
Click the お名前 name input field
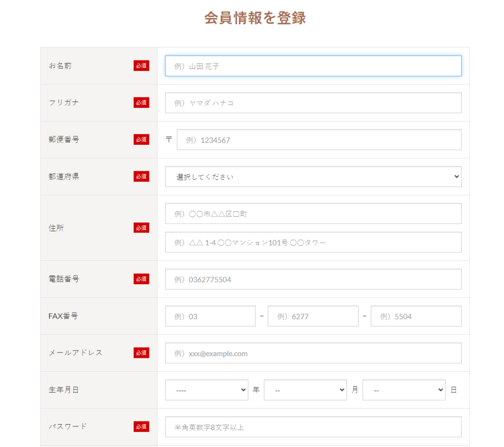[x=313, y=66]
